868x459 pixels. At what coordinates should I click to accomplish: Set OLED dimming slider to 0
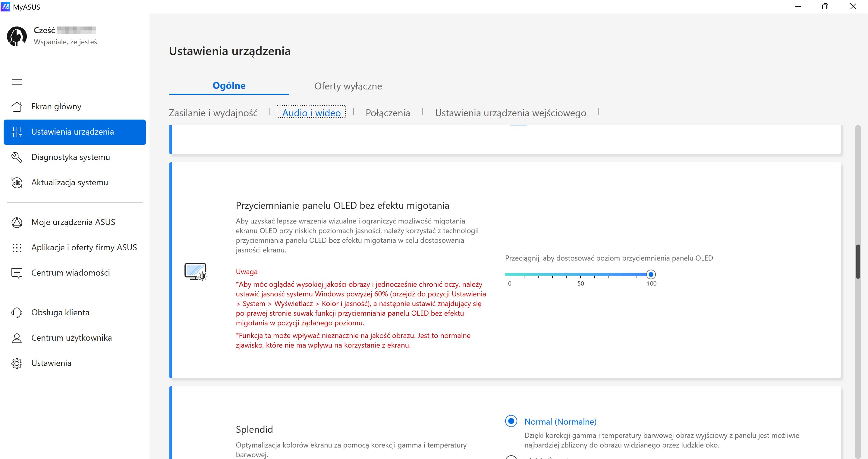tap(510, 274)
